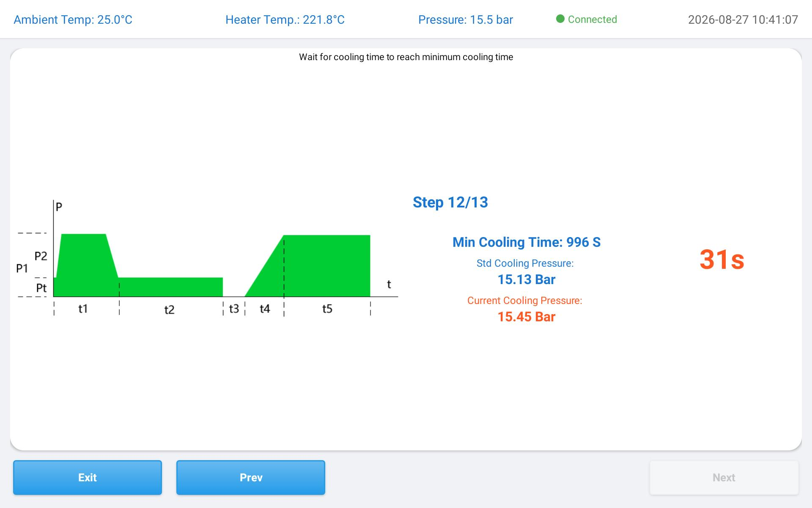Click the t5 segment label on chart
Image resolution: width=812 pixels, height=508 pixels.
click(327, 309)
